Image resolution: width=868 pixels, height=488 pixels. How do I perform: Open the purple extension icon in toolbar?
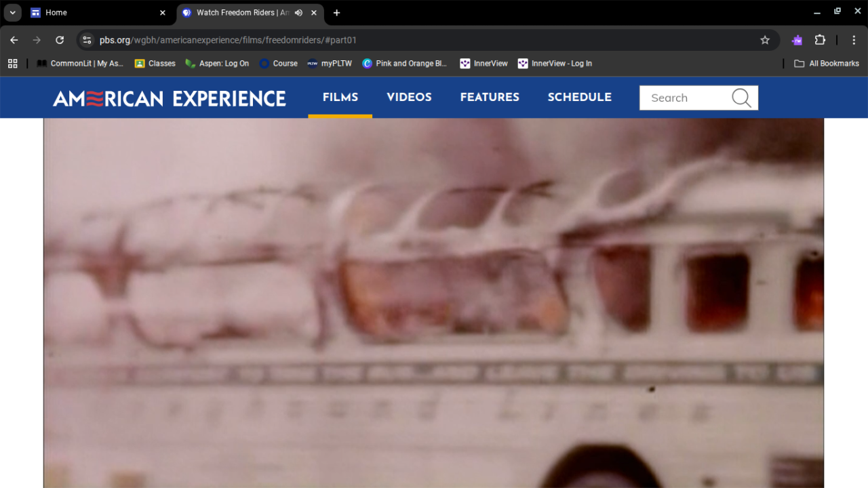[x=797, y=40]
